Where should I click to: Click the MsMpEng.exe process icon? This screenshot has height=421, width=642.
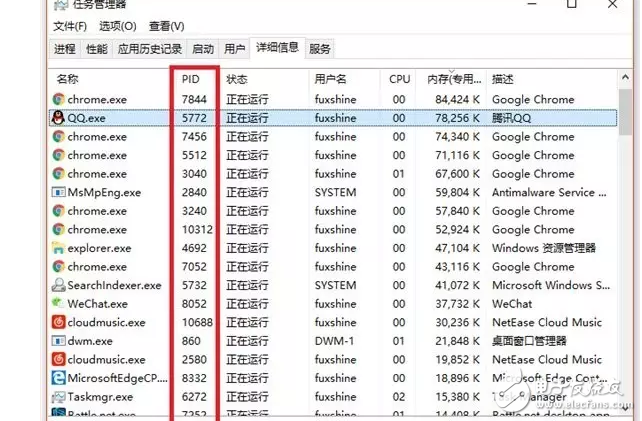click(x=58, y=192)
